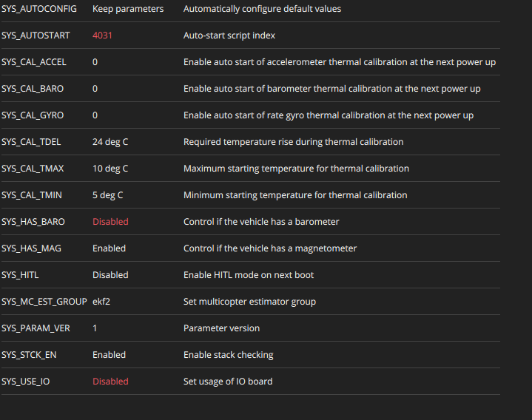Click the rate gyro thermal calibration description

(329, 115)
